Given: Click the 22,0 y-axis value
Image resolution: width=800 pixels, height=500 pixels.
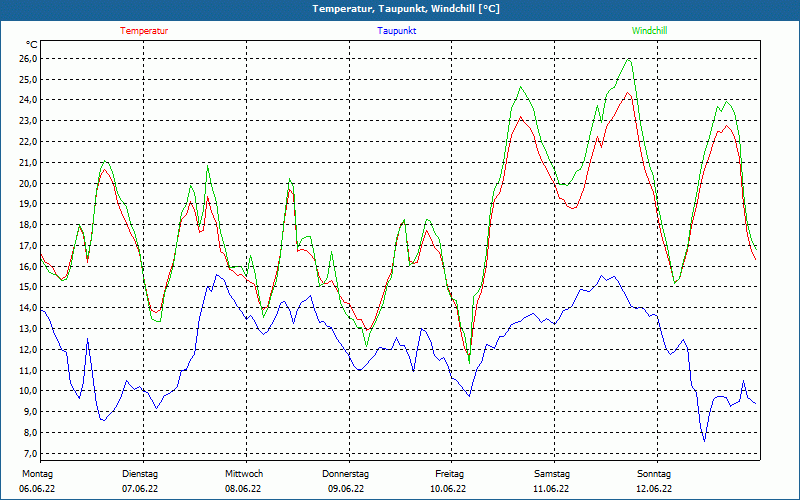Looking at the screenshot, I should (x=29, y=142).
